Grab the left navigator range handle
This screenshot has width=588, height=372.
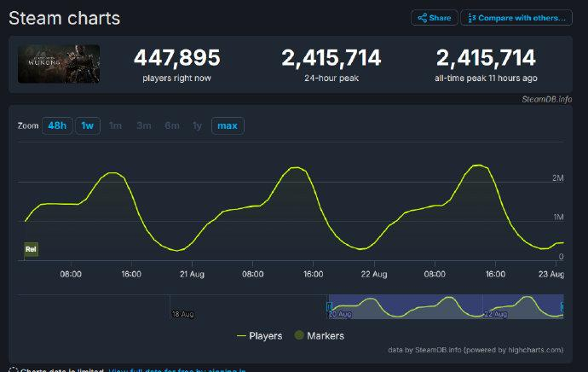point(329,305)
